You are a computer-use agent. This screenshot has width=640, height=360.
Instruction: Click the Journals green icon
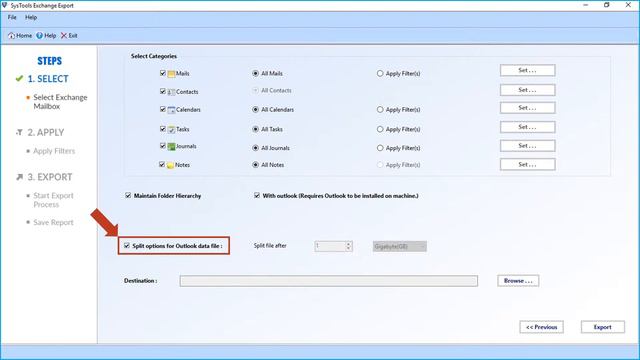pyautogui.click(x=171, y=147)
